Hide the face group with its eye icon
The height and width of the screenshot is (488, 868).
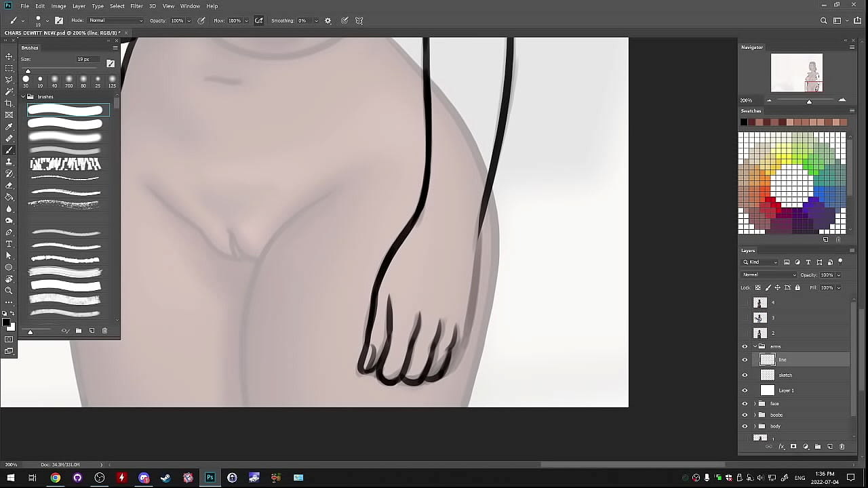pyautogui.click(x=745, y=403)
